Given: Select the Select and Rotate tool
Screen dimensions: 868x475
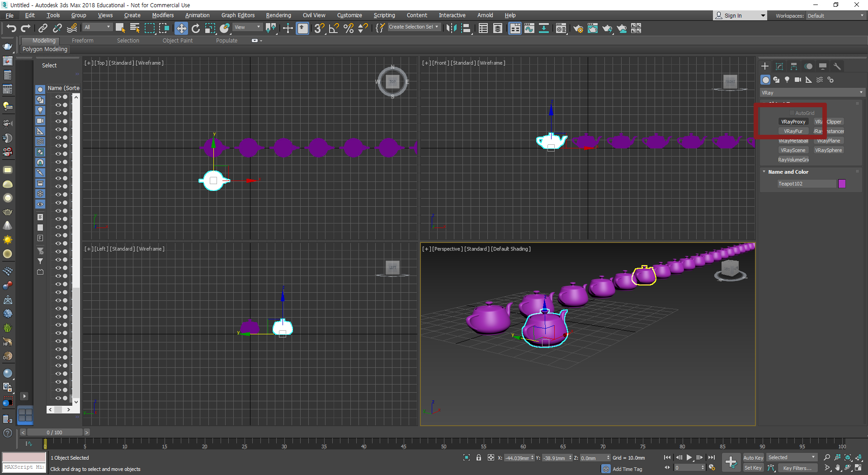Looking at the screenshot, I should pyautogui.click(x=196, y=28).
